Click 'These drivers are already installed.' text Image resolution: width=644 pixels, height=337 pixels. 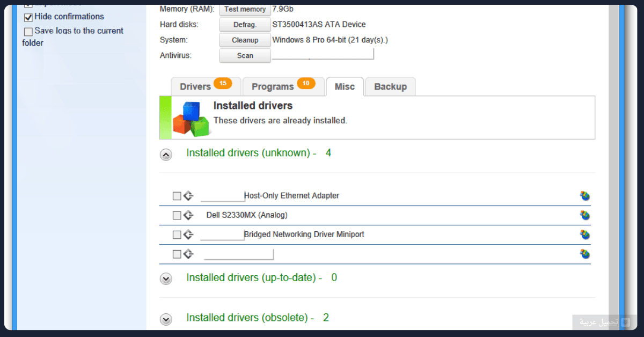click(x=280, y=121)
